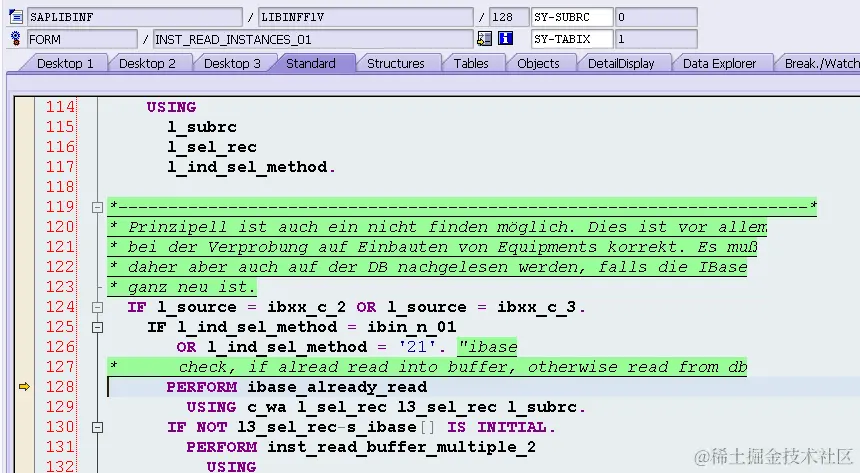Image resolution: width=860 pixels, height=473 pixels.
Task: Click the SY-TABIX value field showing 1
Action: (x=656, y=39)
